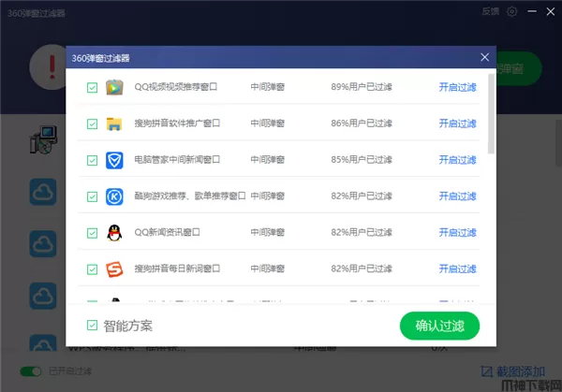Click the text QQ新闻资讯窗口
The image size is (562, 392).
tap(167, 233)
